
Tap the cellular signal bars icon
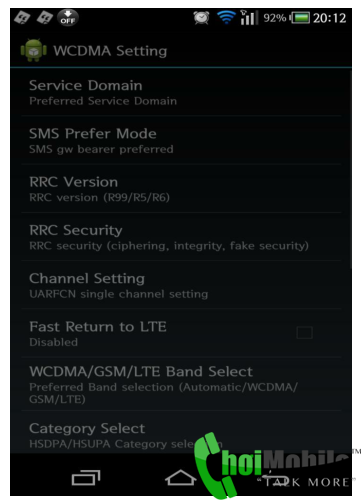[248, 18]
